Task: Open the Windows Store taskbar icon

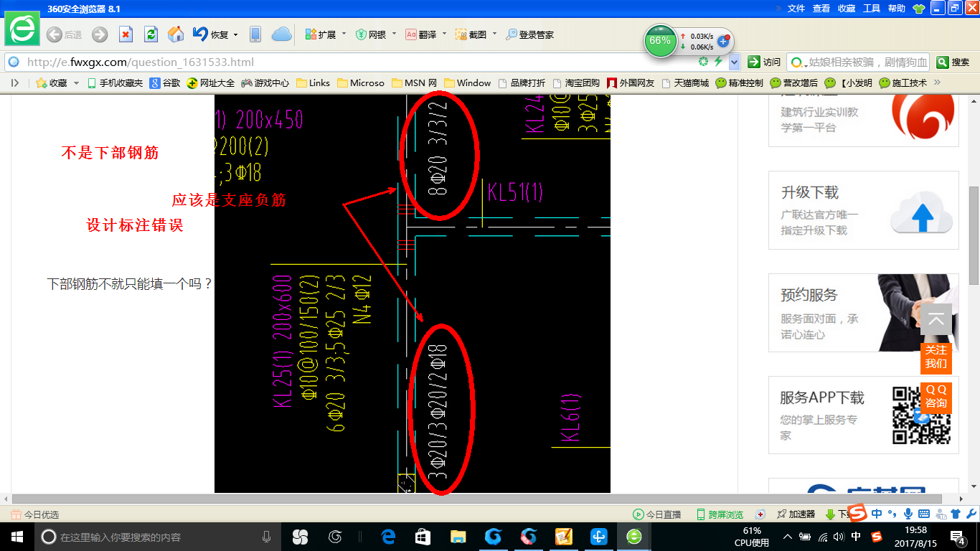Action: 423,536
